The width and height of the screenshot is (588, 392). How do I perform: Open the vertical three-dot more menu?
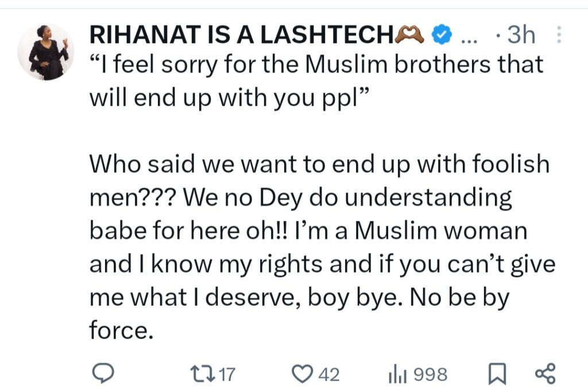click(x=559, y=36)
